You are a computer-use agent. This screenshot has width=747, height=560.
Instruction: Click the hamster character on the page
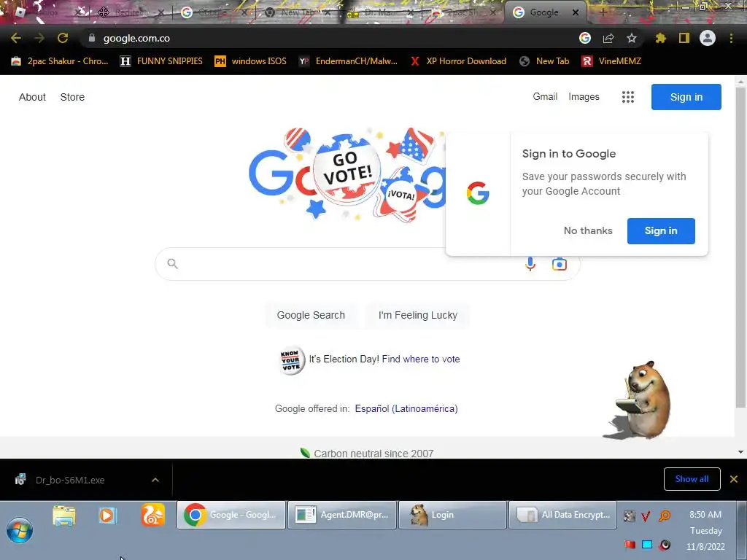coord(642,400)
